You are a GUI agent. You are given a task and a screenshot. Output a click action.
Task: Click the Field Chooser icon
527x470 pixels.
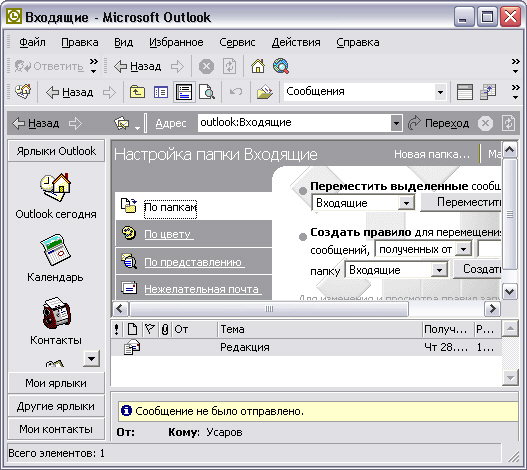(488, 92)
